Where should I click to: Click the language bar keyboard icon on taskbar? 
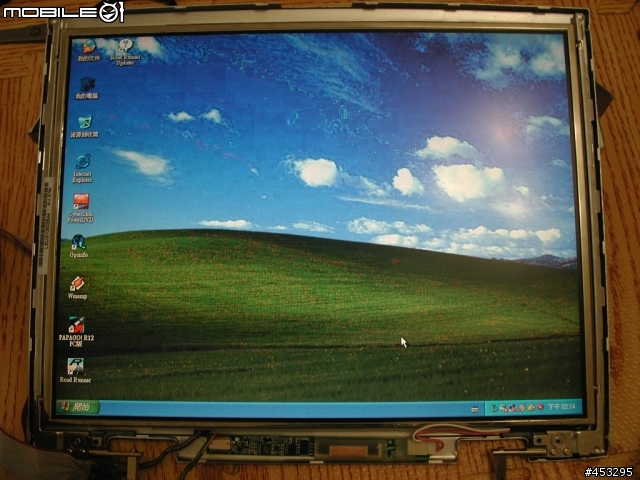pyautogui.click(x=474, y=409)
